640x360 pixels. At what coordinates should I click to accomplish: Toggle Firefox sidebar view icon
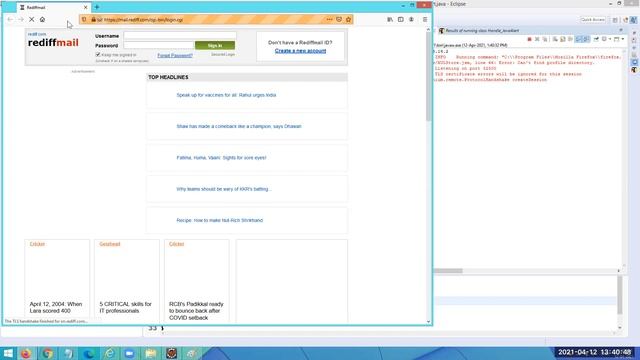401,20
